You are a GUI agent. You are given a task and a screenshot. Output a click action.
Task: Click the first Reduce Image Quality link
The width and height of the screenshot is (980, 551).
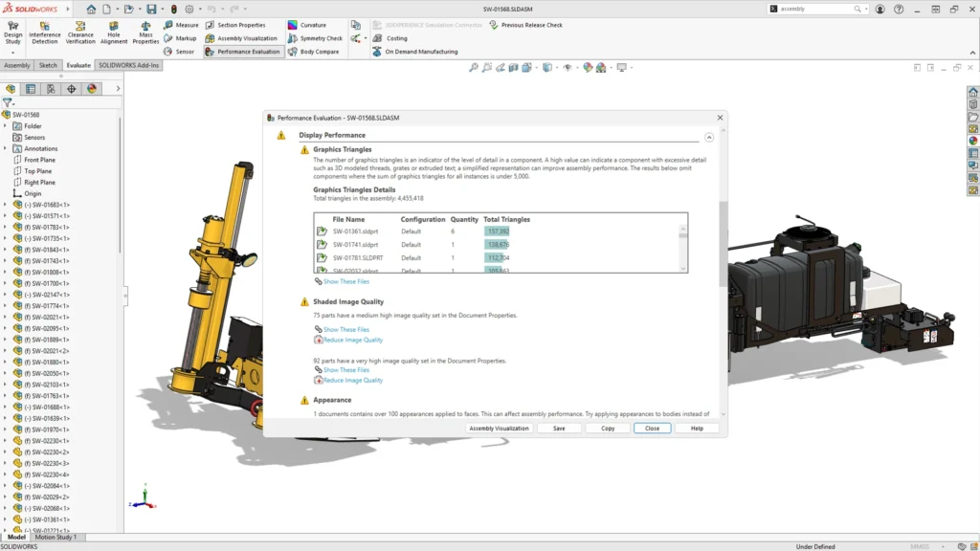[x=352, y=340]
